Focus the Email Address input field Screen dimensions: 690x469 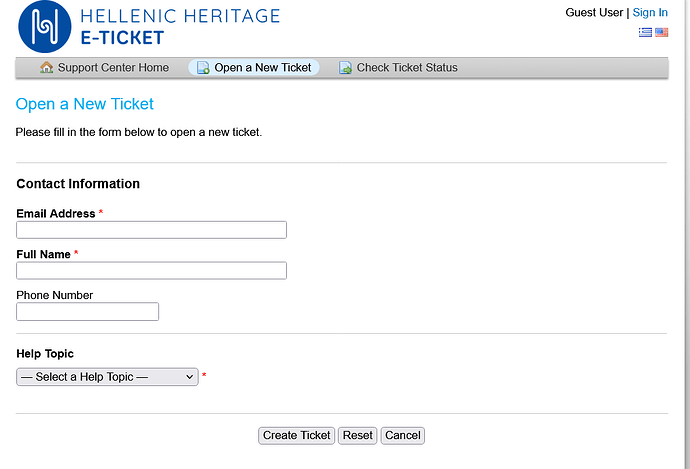point(151,230)
